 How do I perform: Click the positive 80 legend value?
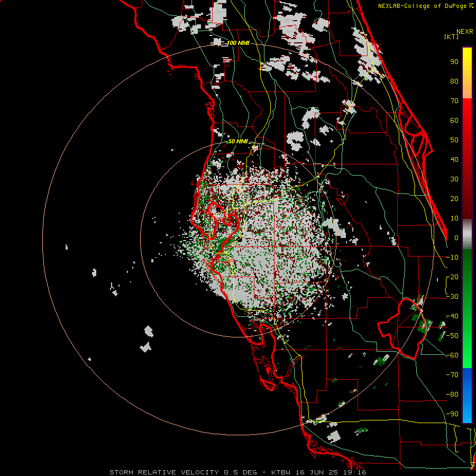pyautogui.click(x=454, y=81)
